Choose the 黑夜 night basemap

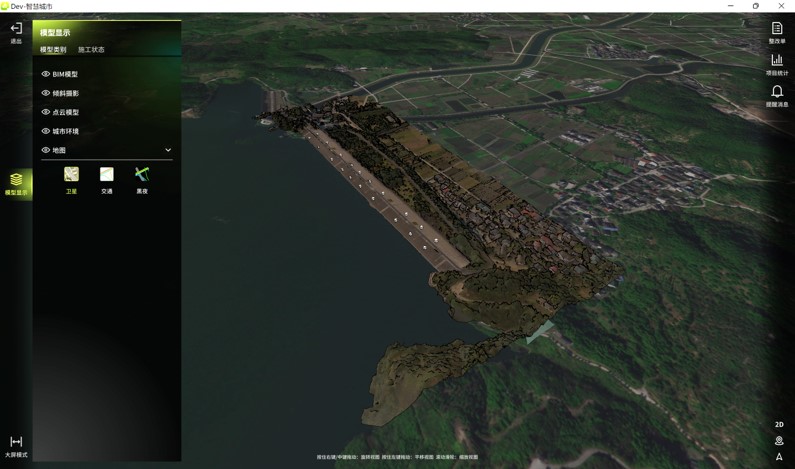coord(142,175)
